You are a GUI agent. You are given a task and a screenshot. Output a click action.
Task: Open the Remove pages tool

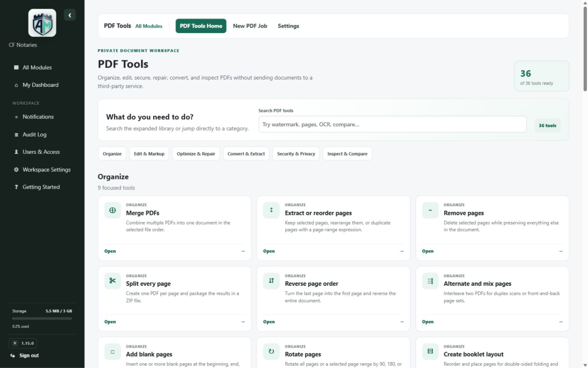tap(428, 251)
